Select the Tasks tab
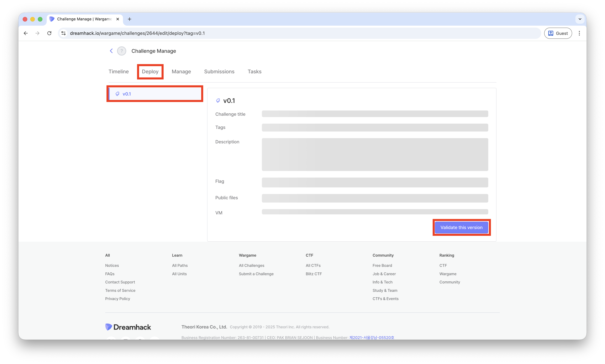605x364 pixels. click(254, 72)
